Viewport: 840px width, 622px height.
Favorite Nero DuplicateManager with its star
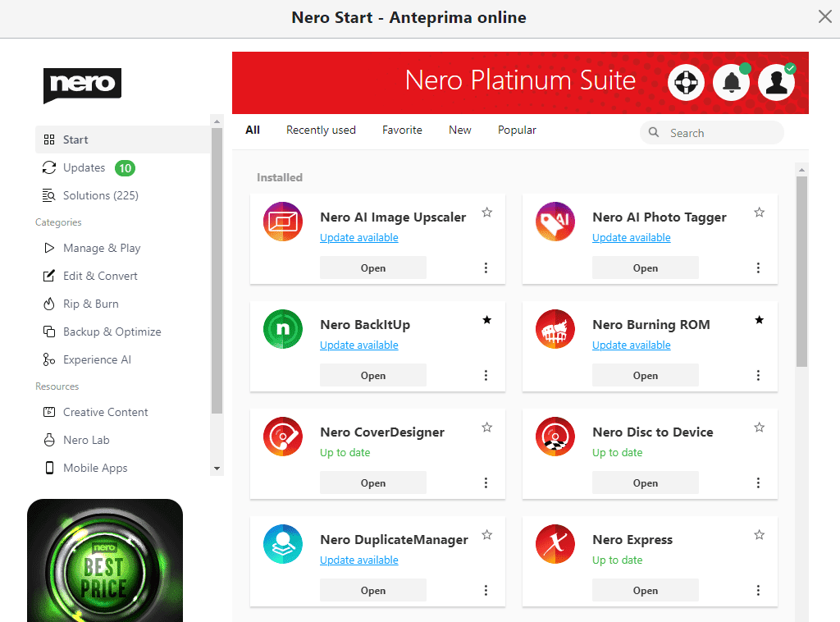tap(487, 535)
